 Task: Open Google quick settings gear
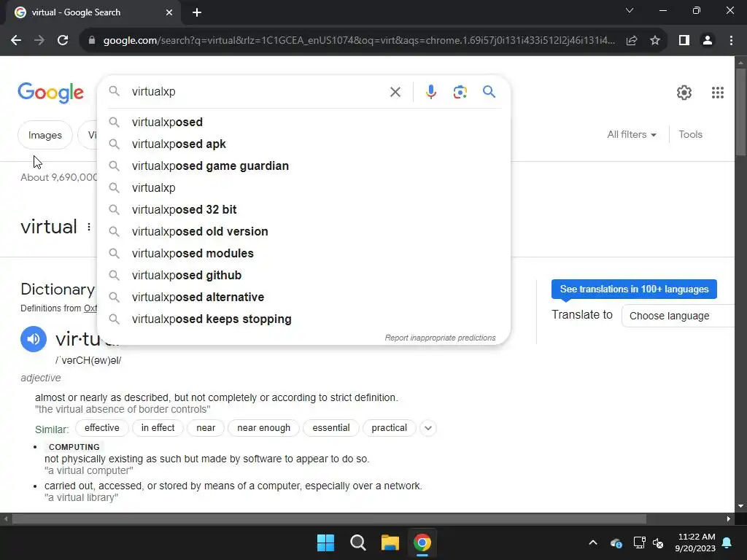click(684, 93)
